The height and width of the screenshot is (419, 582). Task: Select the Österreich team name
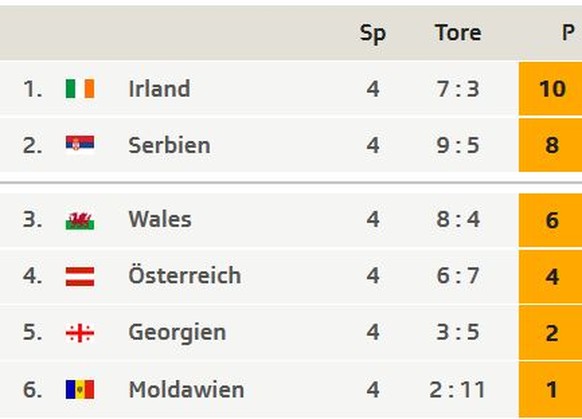(185, 275)
